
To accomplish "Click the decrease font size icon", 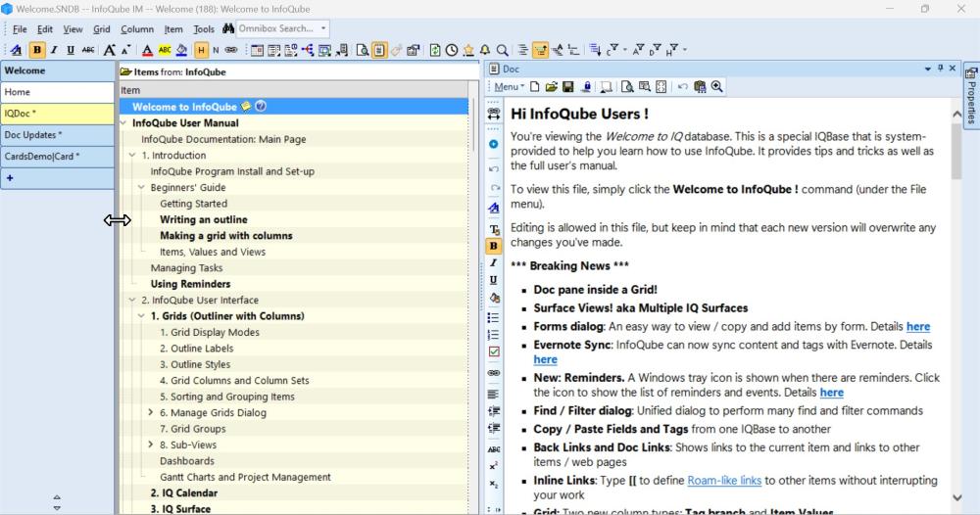I will (125, 50).
